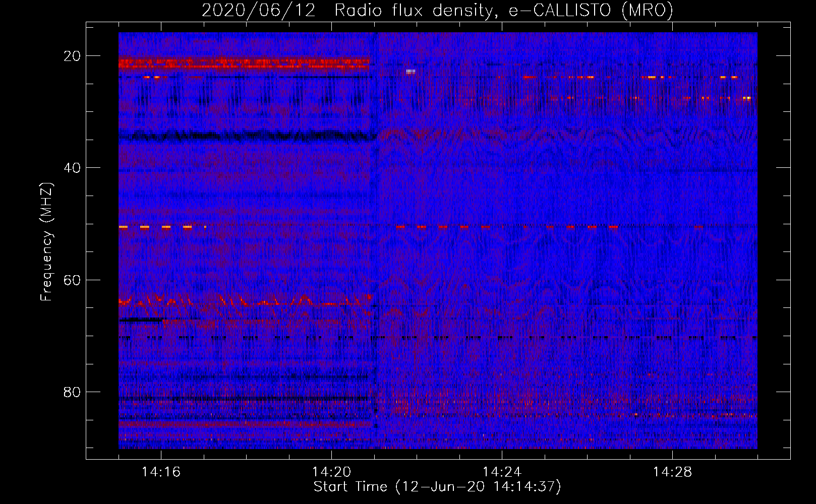816x504 pixels.
Task: Click the 20 MHz frequency tick label
Action: pos(73,56)
